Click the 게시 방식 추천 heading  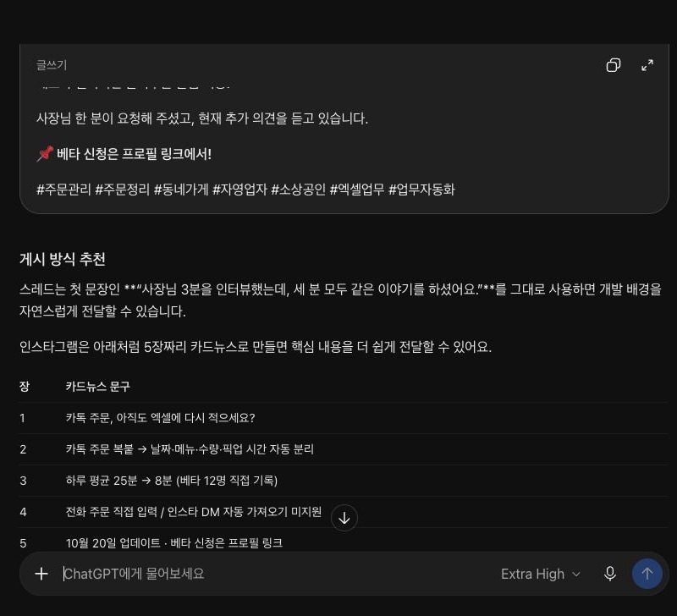[x=63, y=259]
